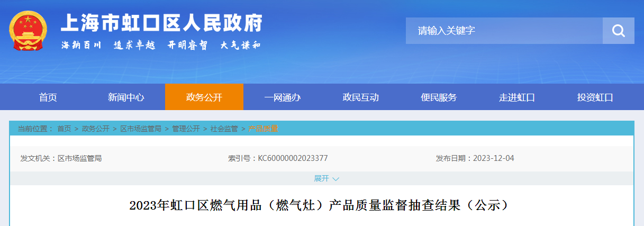Click the 索引号 KC60000002023377 text
This screenshot has height=226, width=644.
tap(278, 158)
